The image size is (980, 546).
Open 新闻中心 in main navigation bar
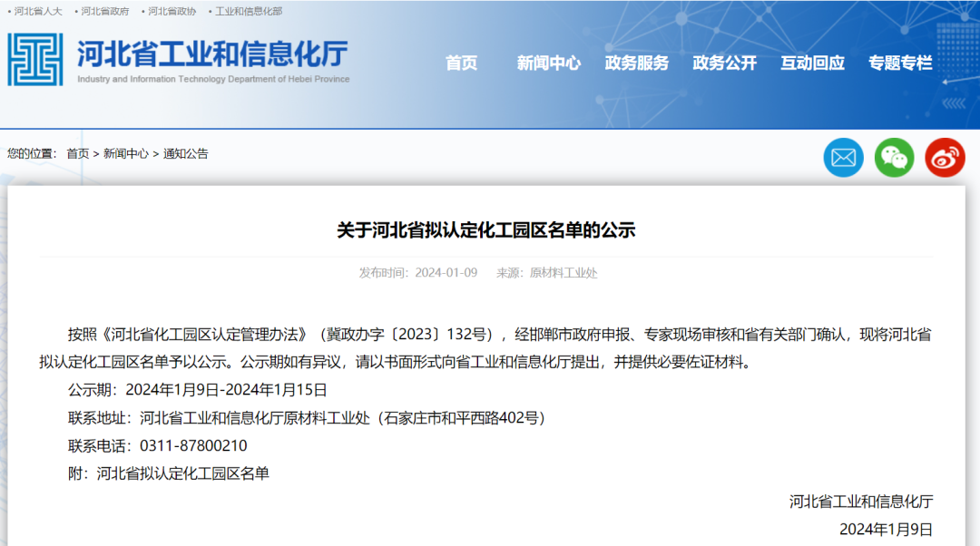point(548,63)
